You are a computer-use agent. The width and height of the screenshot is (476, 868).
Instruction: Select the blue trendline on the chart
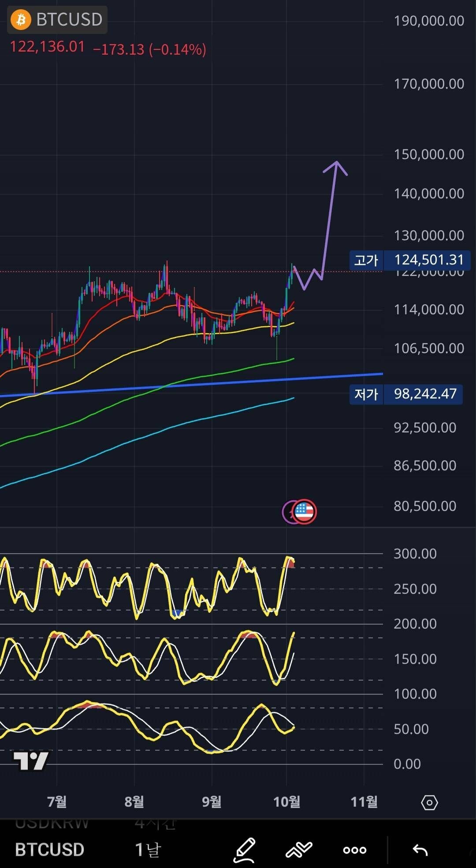click(x=220, y=383)
